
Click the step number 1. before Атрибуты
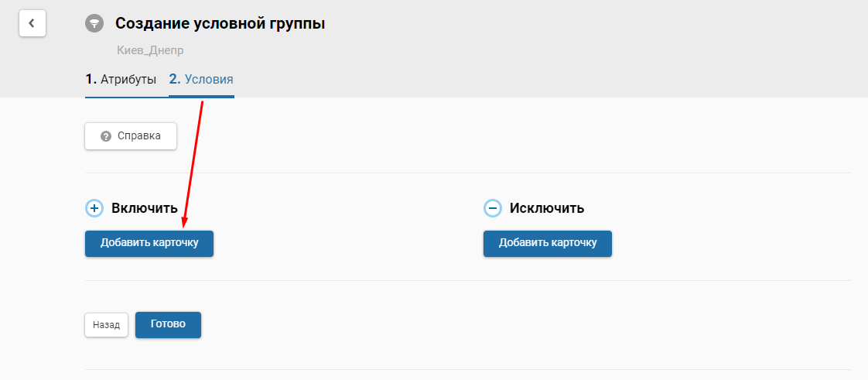click(91, 79)
